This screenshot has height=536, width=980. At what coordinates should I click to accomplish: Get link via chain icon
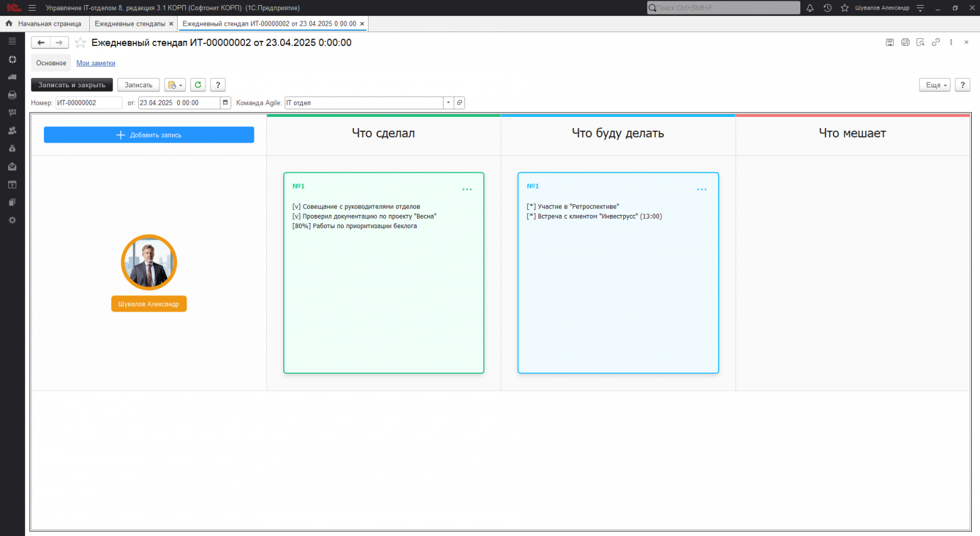pos(935,42)
